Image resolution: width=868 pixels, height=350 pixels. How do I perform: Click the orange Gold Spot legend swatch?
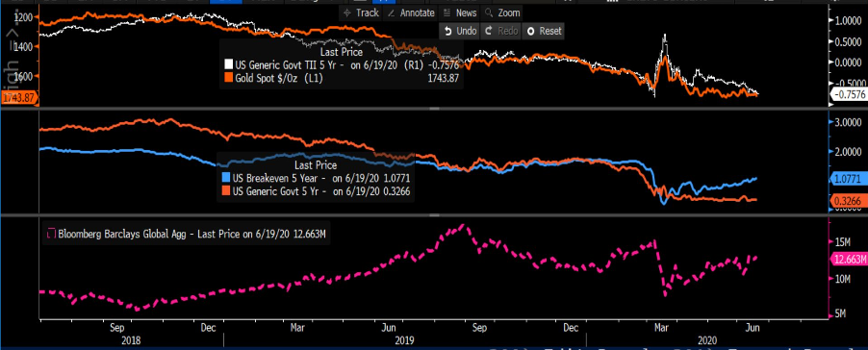[227, 79]
